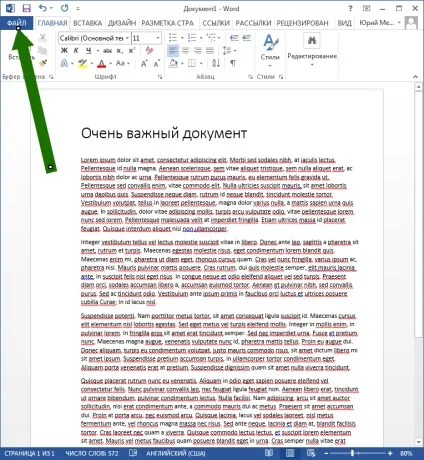Select the Cut scissors icon
424x460 pixels.
[43, 38]
